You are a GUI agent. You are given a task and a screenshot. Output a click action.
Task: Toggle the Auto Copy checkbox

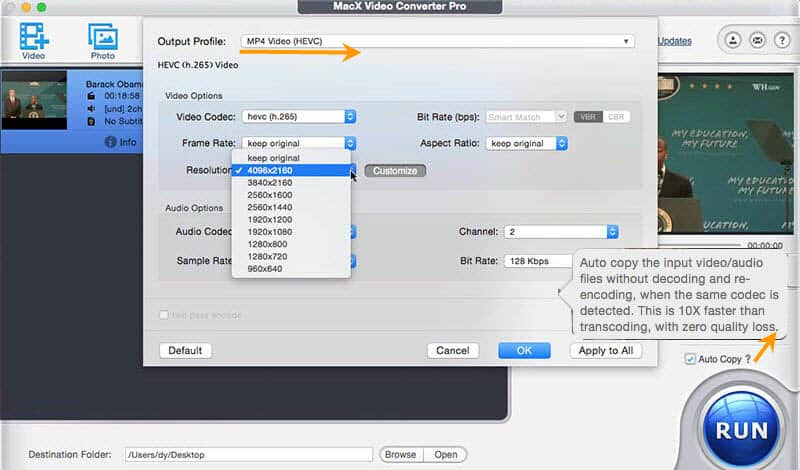point(690,359)
